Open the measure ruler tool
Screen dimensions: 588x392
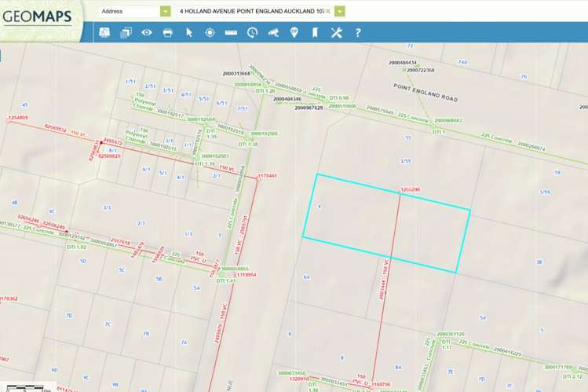[231, 32]
